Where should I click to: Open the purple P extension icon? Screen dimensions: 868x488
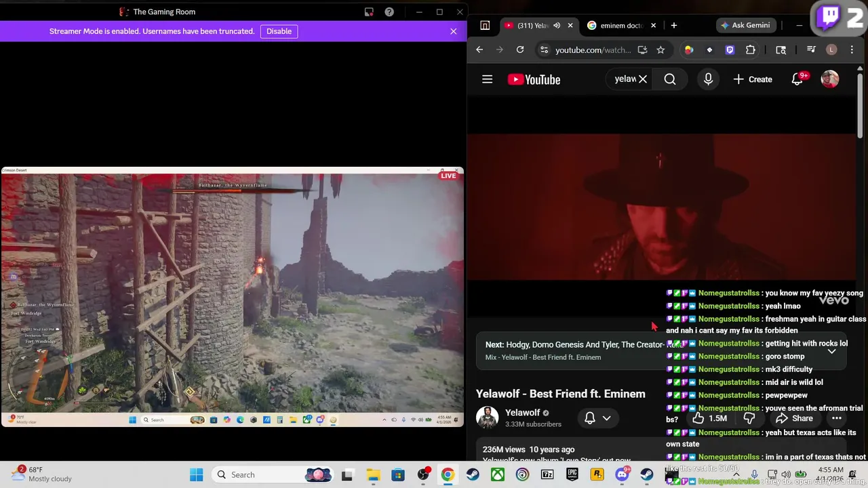pos(730,49)
